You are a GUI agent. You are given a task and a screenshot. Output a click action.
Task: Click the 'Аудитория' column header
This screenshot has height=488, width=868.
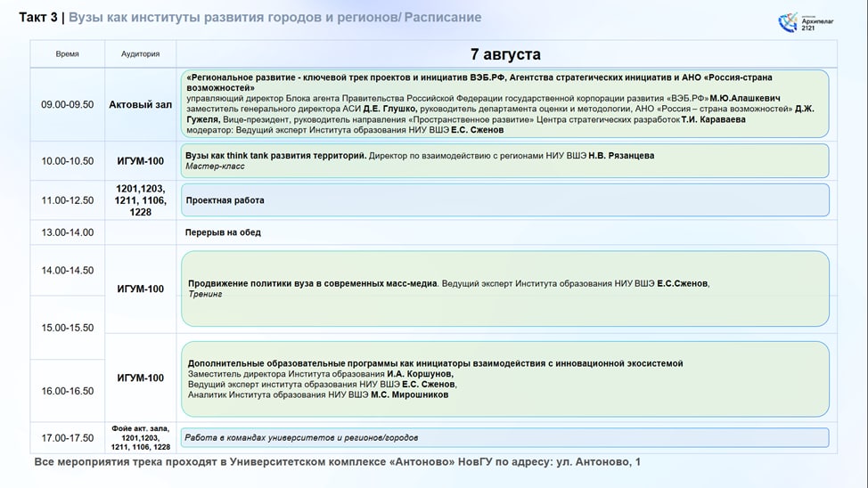(140, 53)
